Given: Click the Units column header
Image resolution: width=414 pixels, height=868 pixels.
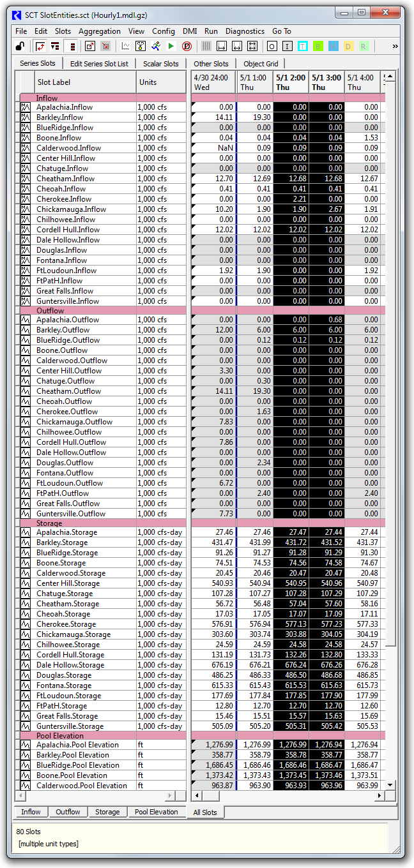Looking at the screenshot, I should click(162, 82).
